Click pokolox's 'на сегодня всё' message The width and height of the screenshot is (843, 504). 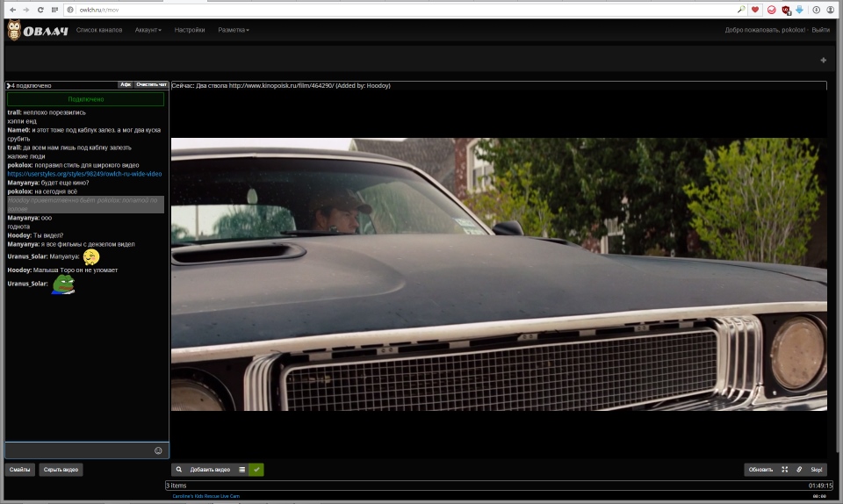point(42,191)
